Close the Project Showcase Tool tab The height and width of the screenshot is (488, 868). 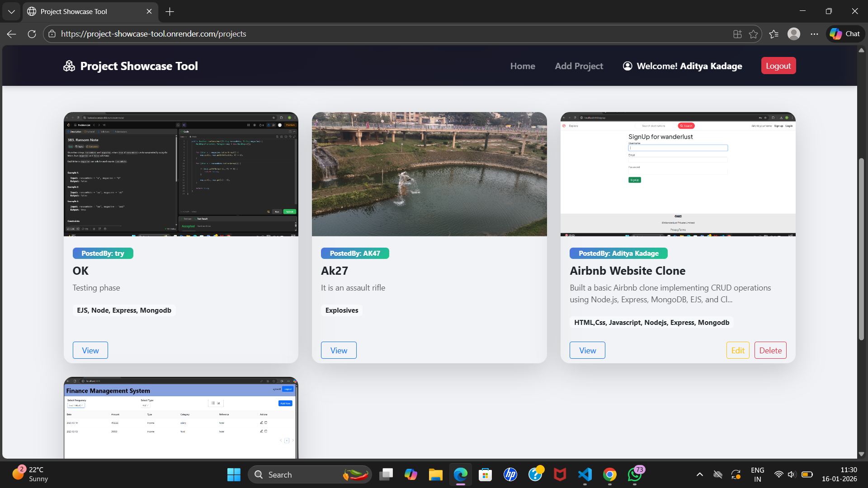149,12
